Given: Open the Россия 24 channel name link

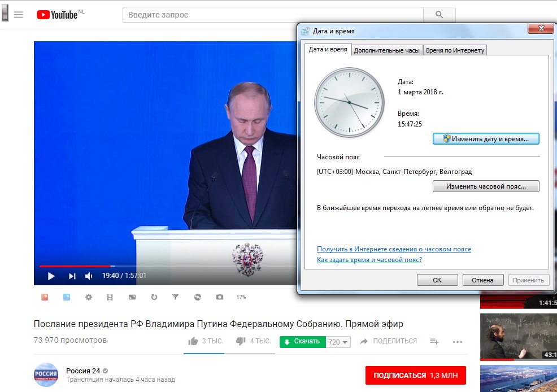Looking at the screenshot, I should (83, 371).
